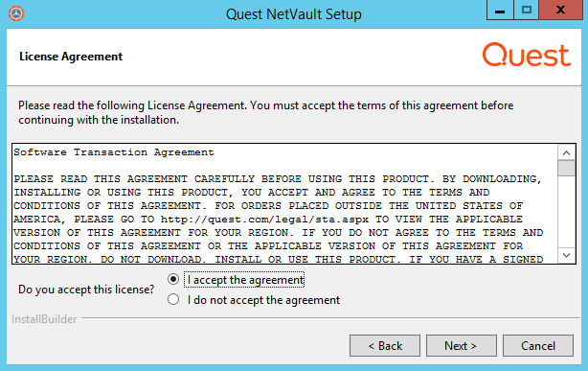Close the setup window with red X
Image resolution: width=588 pixels, height=371 pixels.
pyautogui.click(x=560, y=11)
